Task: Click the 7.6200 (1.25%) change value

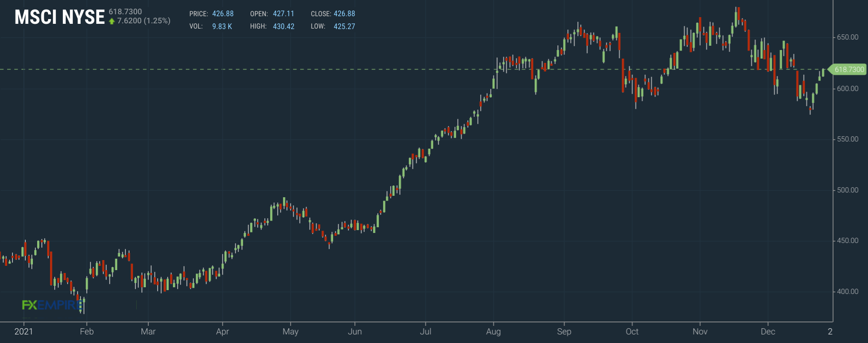Action: point(144,21)
